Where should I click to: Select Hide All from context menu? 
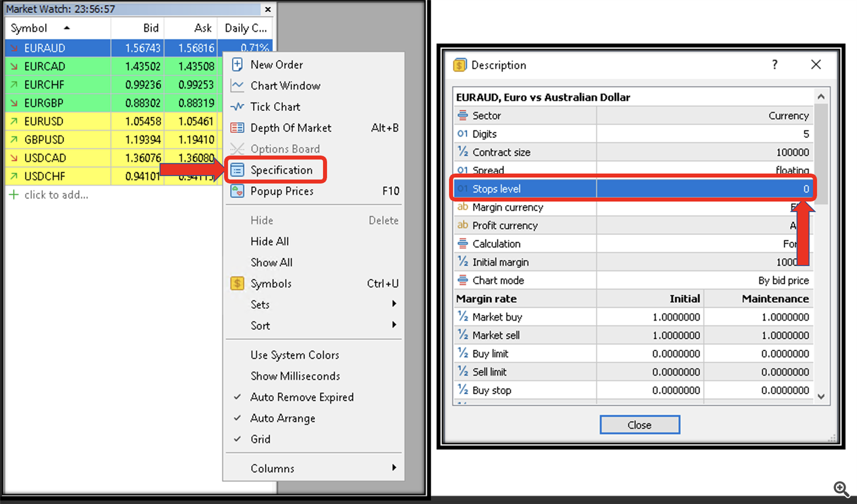(270, 241)
